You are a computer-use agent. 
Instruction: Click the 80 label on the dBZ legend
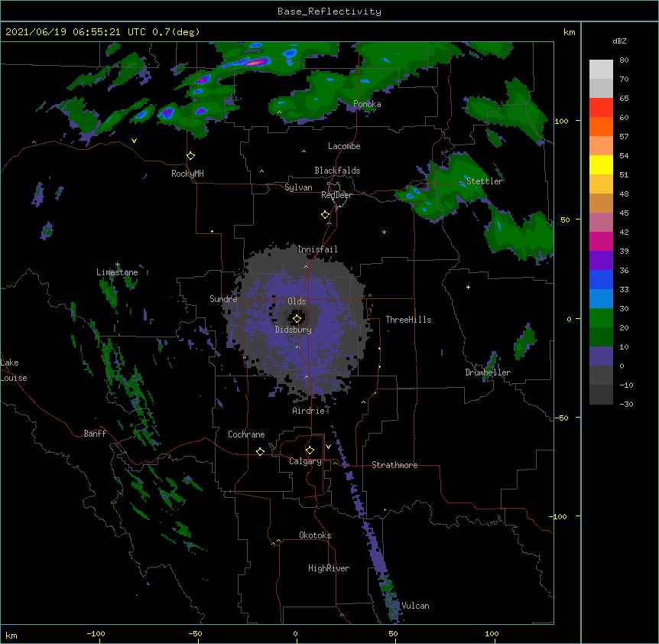[x=624, y=60]
